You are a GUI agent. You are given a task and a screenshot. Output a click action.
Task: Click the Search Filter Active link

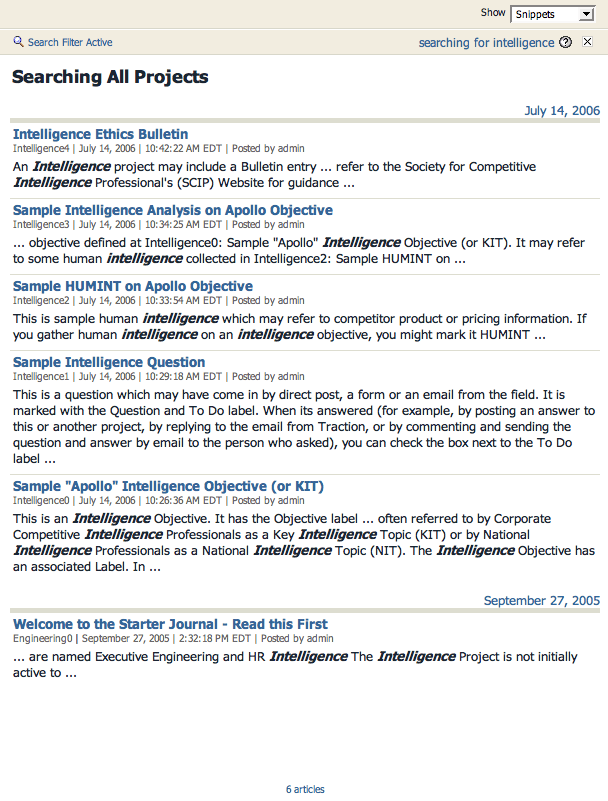pos(70,43)
